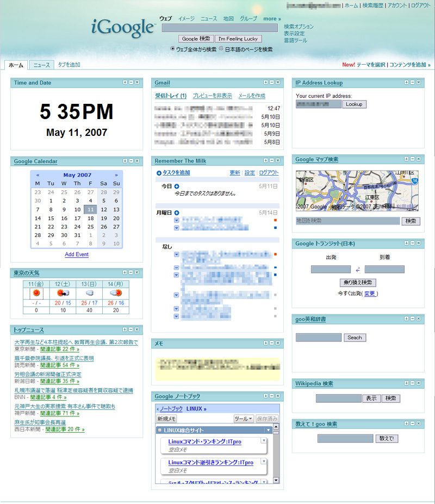435x504 pixels.
Task: Click the weather icon for 13(日)
Action: [90, 293]
